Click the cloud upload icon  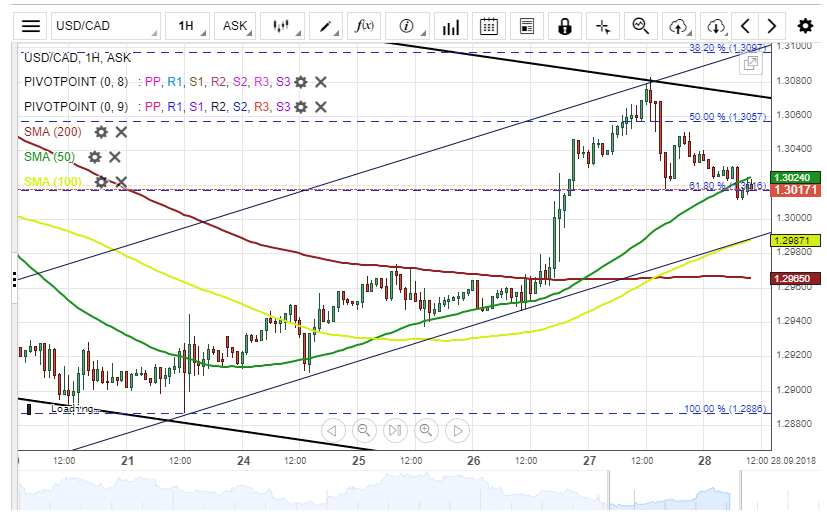[679, 26]
